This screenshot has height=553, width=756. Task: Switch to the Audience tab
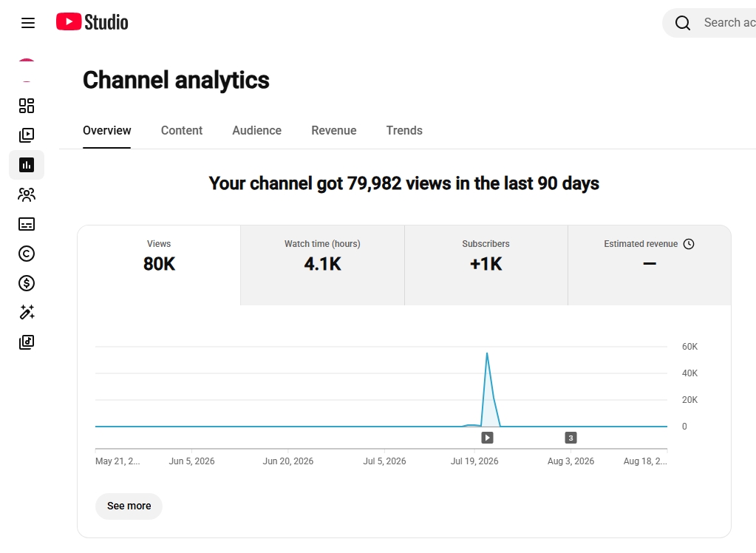coord(257,131)
